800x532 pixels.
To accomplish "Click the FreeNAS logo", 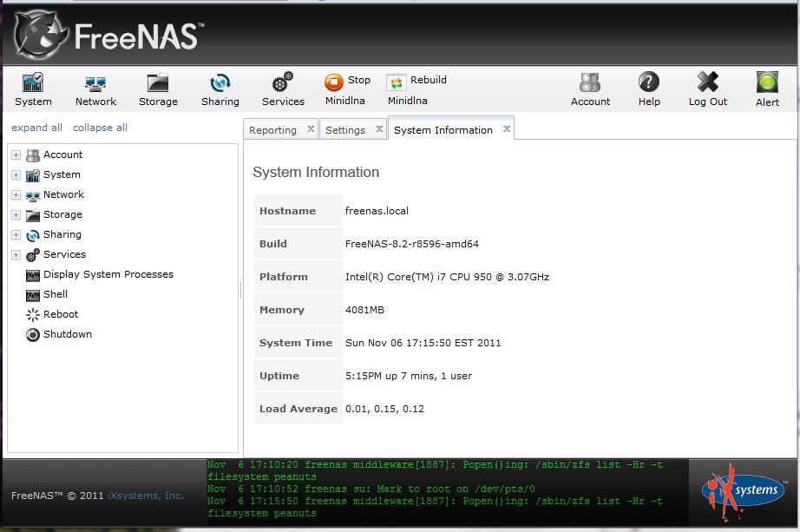I will tap(109, 36).
